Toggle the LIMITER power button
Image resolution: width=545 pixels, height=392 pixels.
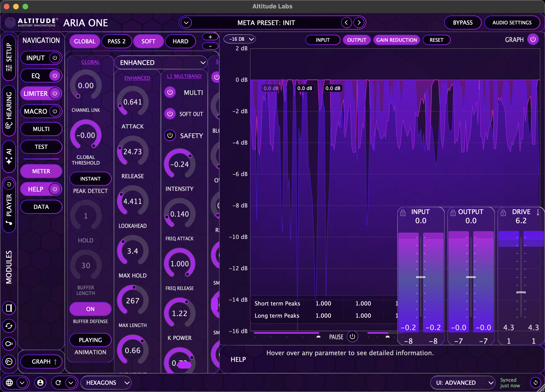pyautogui.click(x=55, y=94)
